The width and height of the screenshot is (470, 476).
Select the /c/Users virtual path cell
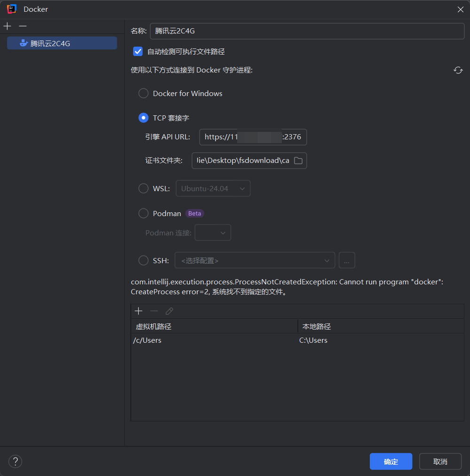click(x=214, y=340)
